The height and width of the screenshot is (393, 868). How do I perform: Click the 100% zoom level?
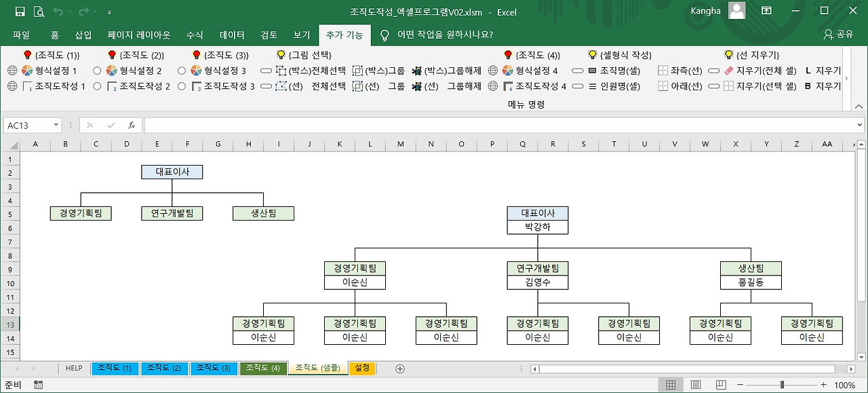pyautogui.click(x=844, y=385)
